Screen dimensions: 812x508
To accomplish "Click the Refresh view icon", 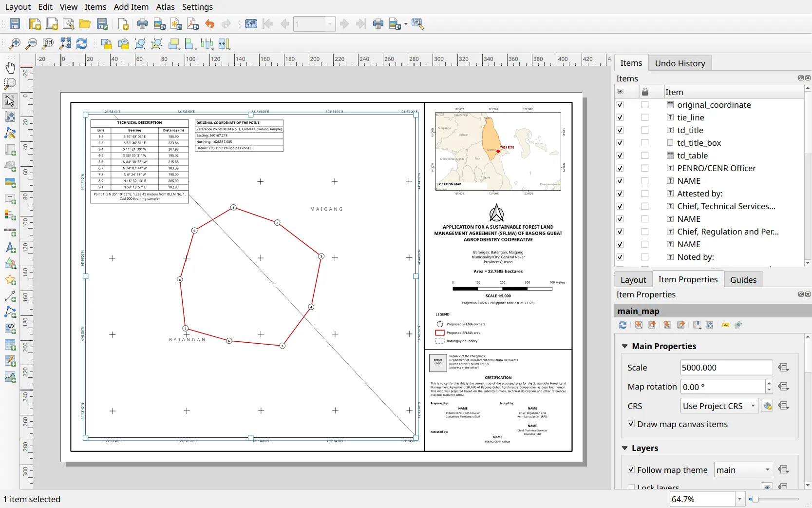I will pyautogui.click(x=82, y=44).
